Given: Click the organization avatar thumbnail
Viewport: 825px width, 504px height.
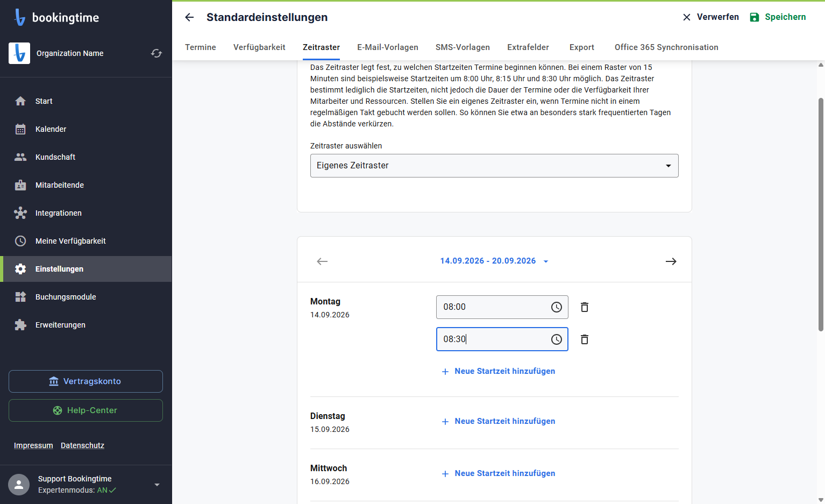Looking at the screenshot, I should pos(19,53).
